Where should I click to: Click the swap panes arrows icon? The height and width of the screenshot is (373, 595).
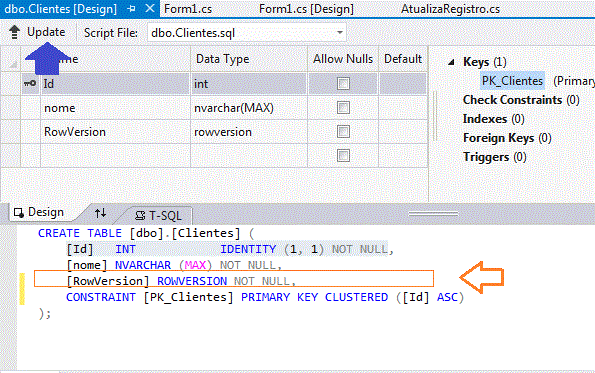[101, 213]
